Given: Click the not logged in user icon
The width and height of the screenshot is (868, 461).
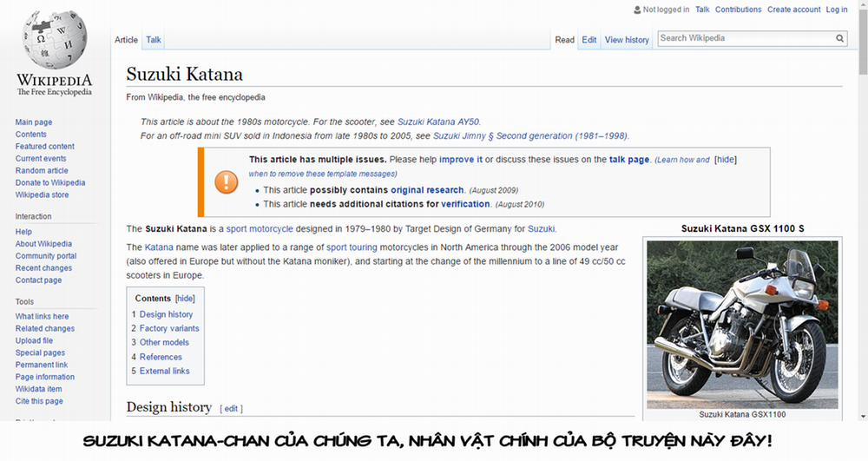Looking at the screenshot, I should click(638, 10).
